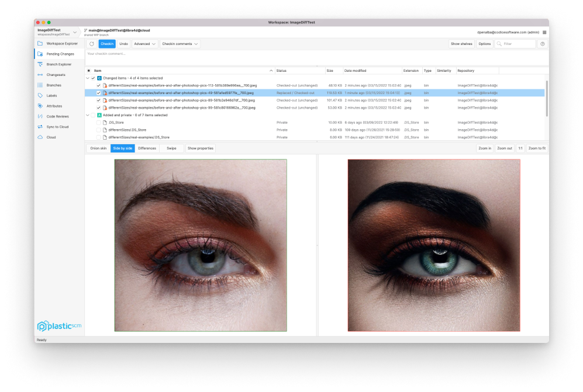
Task: Click Show properties tab
Action: point(201,148)
